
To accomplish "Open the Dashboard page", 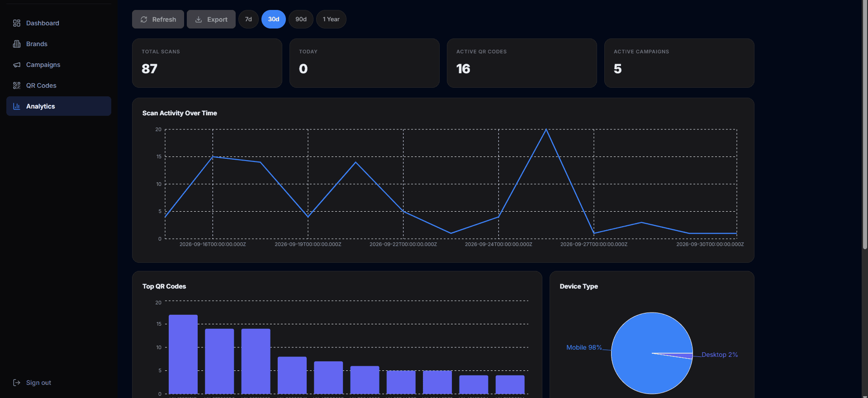I will (x=59, y=23).
